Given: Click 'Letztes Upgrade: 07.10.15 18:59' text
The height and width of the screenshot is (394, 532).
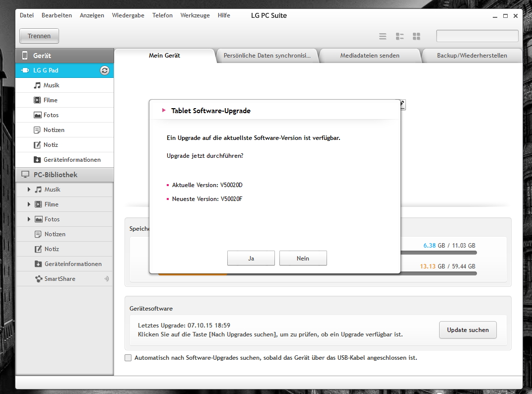Looking at the screenshot, I should pos(184,326).
